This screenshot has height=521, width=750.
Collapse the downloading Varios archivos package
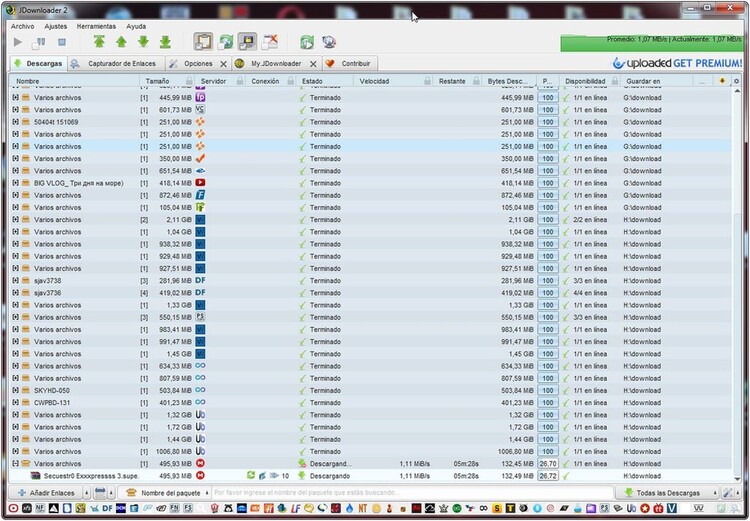15,464
